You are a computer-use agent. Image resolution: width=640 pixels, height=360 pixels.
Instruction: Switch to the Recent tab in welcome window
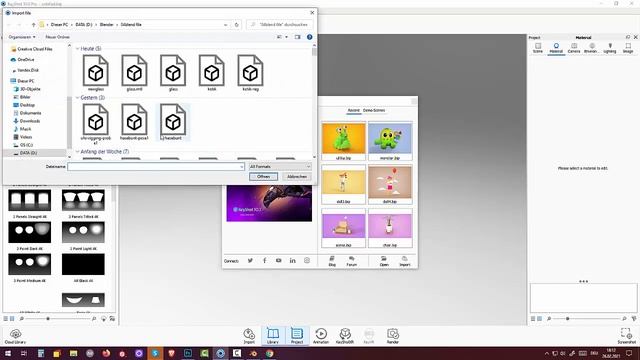tap(353, 110)
